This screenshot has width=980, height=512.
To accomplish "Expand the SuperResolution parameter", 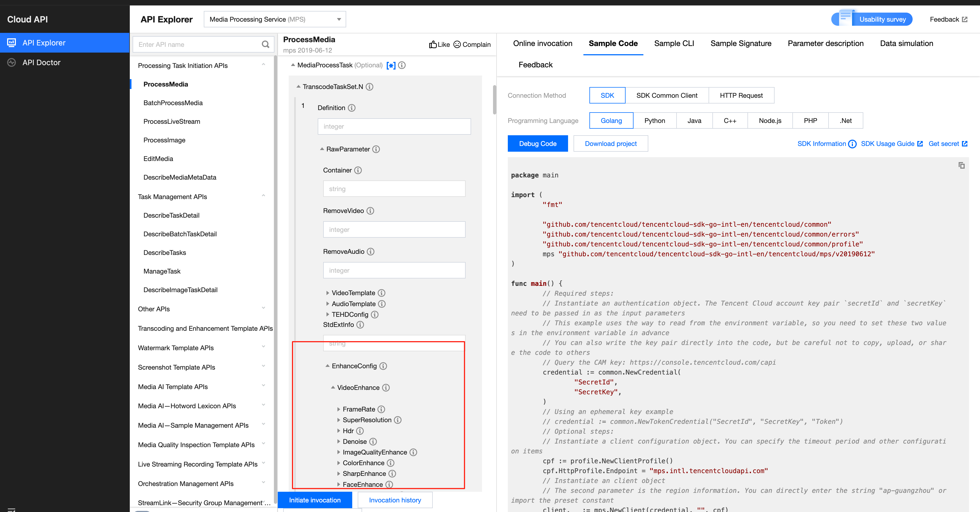I will coord(339,420).
